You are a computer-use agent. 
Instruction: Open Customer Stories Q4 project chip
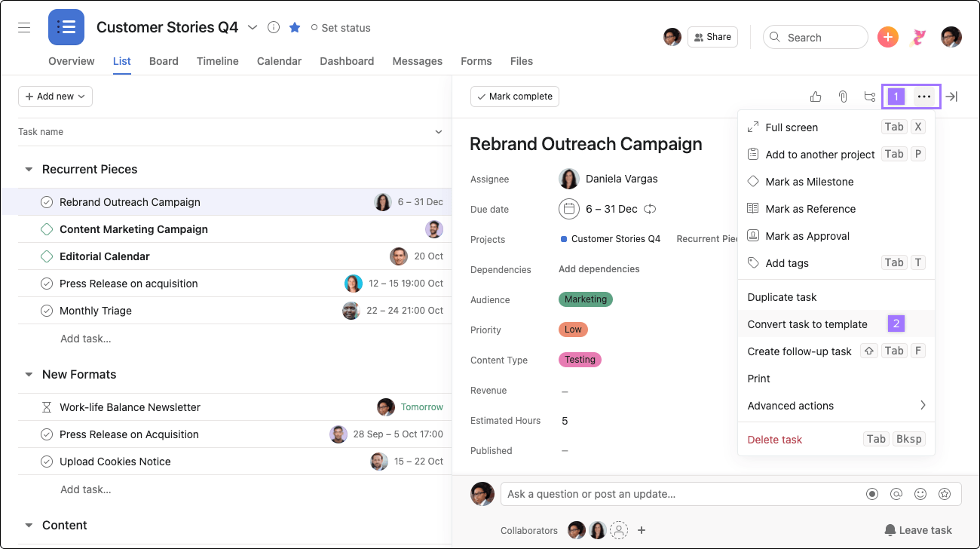pyautogui.click(x=611, y=239)
